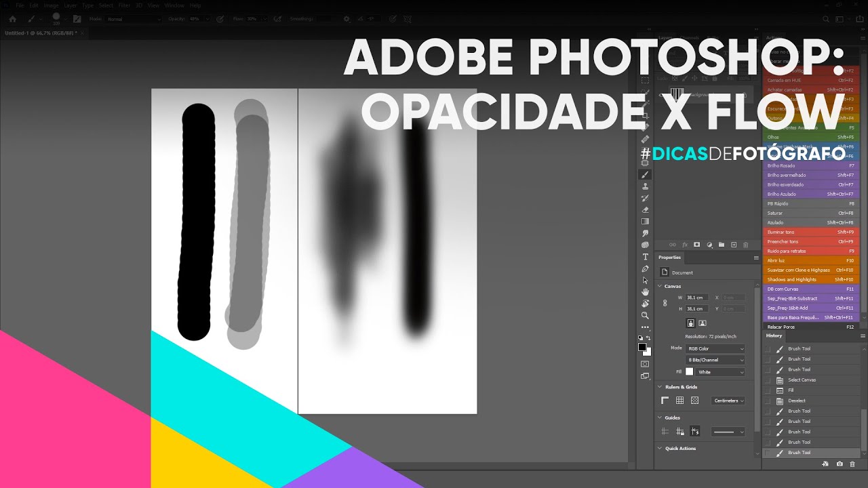Click the Add layer mask icon
Image resolution: width=868 pixels, height=488 pixels.
tap(696, 245)
